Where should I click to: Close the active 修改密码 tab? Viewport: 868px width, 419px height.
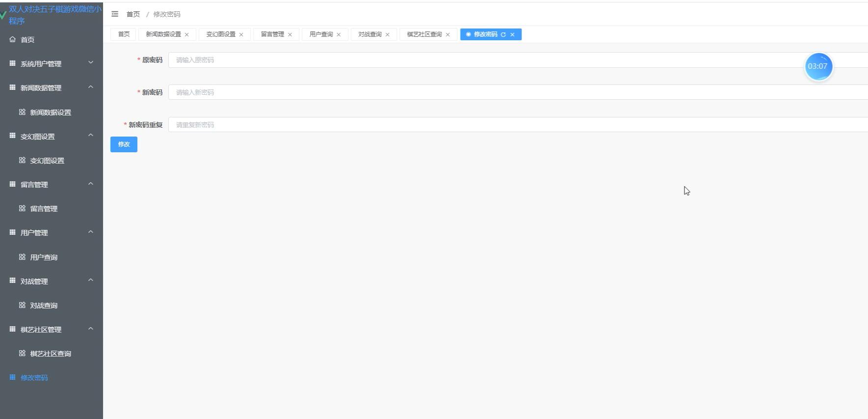[x=512, y=34]
